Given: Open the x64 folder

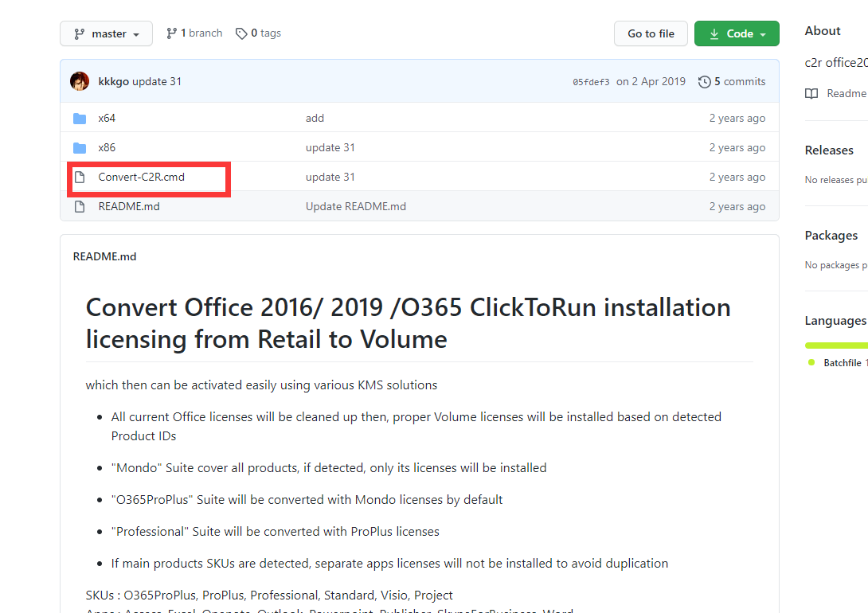Looking at the screenshot, I should [x=107, y=118].
